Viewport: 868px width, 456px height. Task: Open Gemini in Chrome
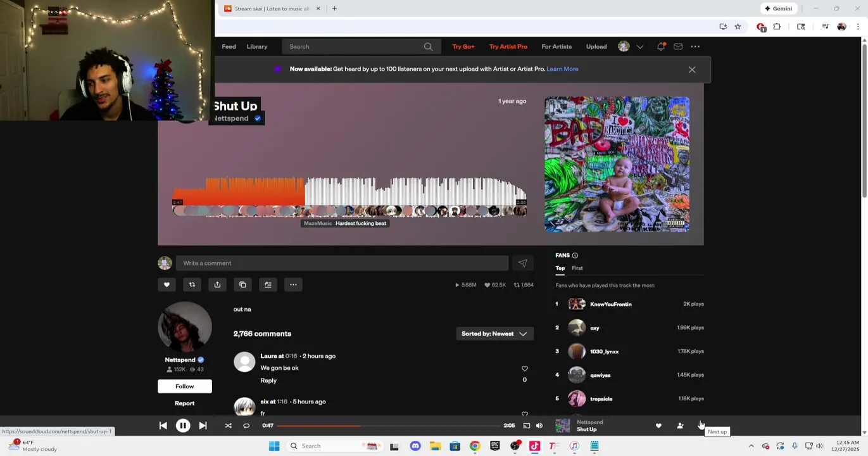(778, 8)
